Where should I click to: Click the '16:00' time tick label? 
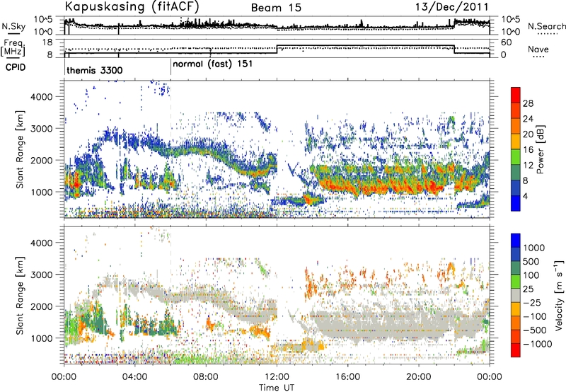tap(347, 377)
